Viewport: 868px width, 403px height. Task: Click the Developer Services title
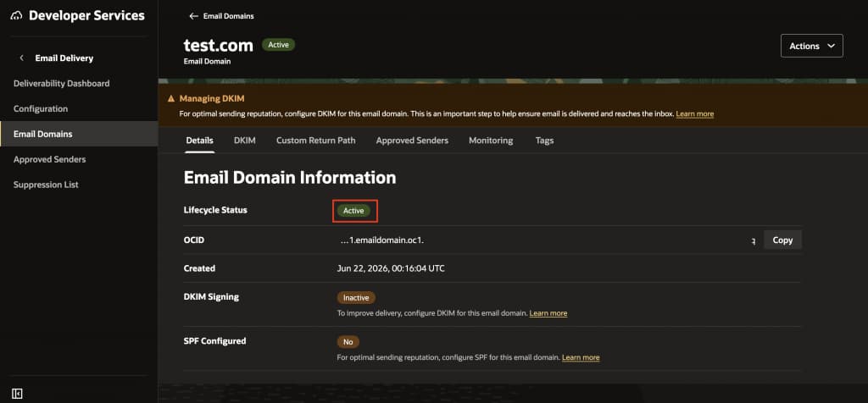click(86, 15)
